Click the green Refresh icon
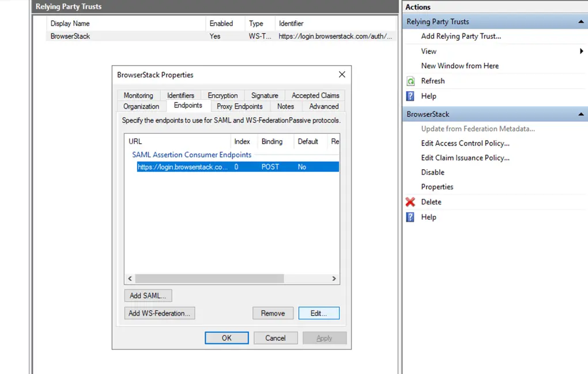Image resolution: width=588 pixels, height=374 pixels. 410,81
